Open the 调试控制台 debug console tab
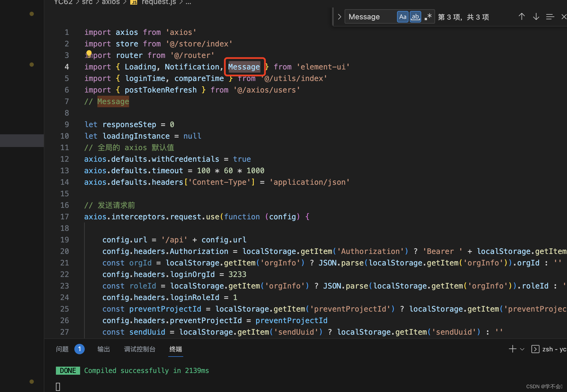This screenshot has height=392, width=567. (140, 349)
